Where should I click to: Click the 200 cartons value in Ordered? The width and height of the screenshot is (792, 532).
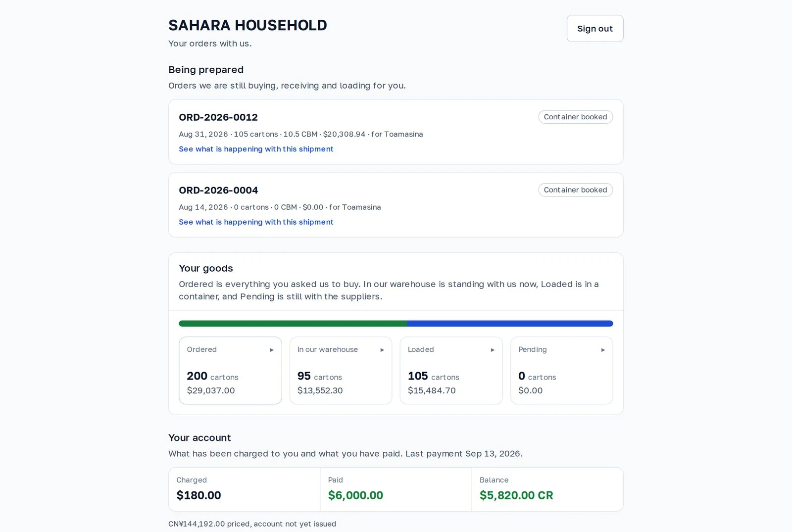coord(212,376)
